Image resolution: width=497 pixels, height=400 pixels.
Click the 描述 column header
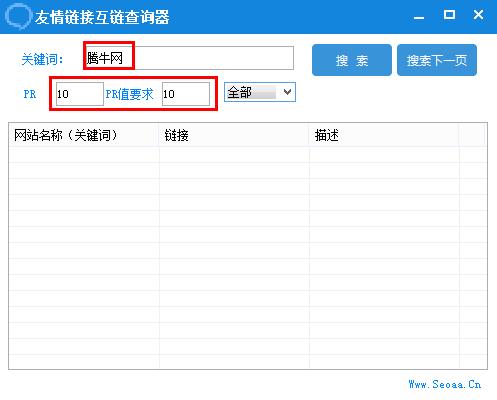tap(384, 135)
